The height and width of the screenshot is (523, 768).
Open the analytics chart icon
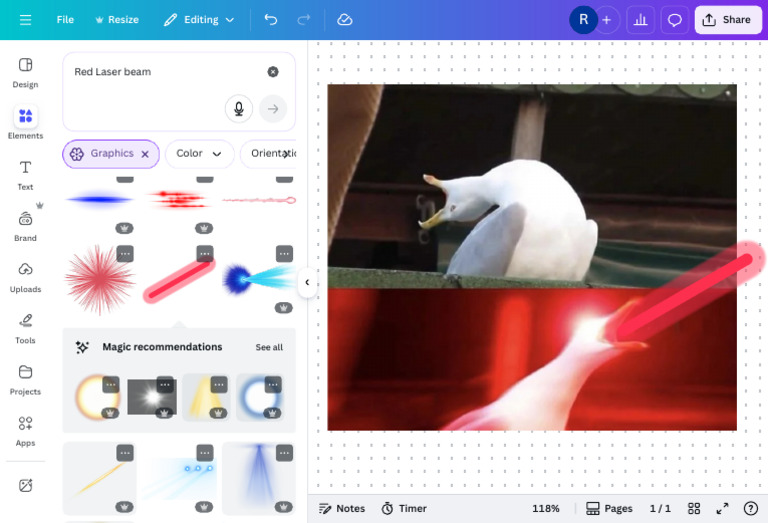(x=640, y=20)
